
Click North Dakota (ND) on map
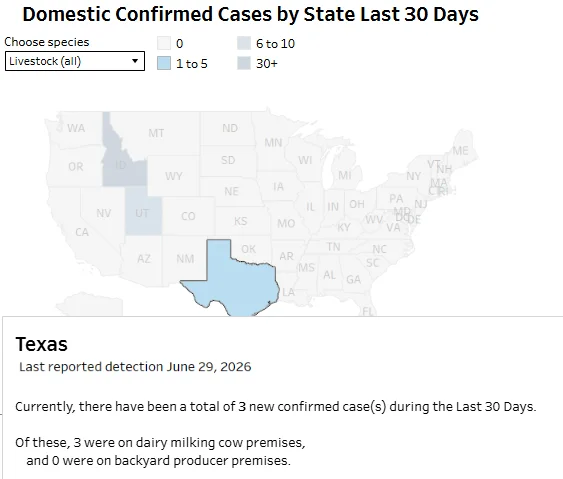230,128
